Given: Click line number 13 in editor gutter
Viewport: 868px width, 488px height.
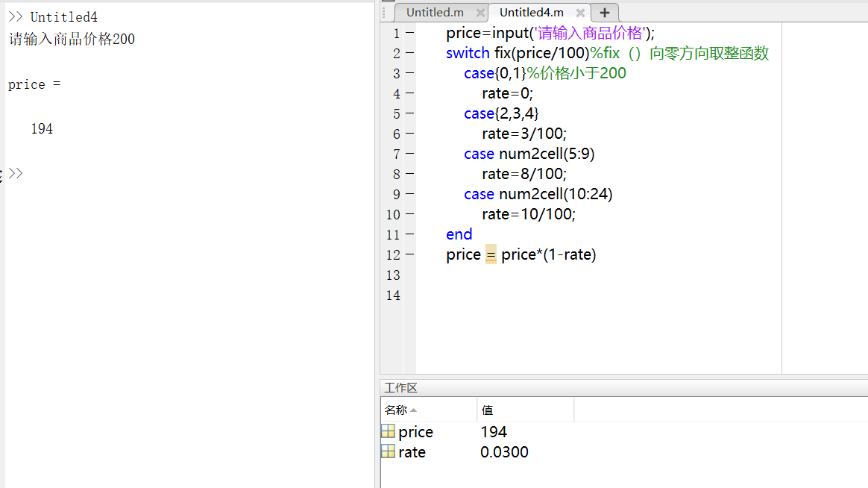Looking at the screenshot, I should pos(393,275).
